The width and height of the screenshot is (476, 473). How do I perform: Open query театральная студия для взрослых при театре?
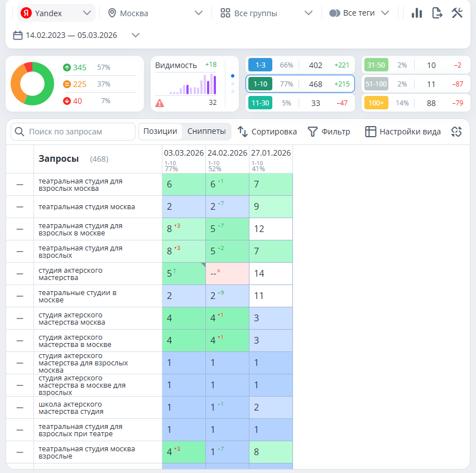[x=80, y=430]
